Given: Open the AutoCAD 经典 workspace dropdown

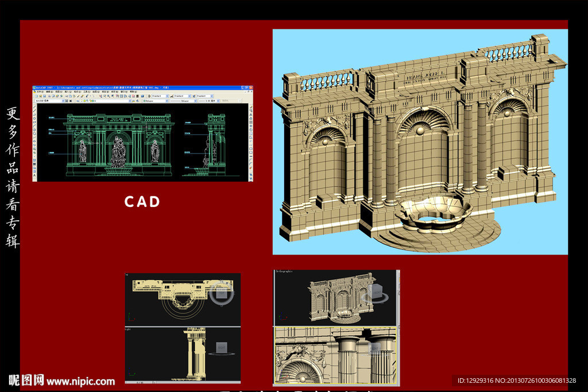Looking at the screenshot, I should pyautogui.click(x=49, y=101).
